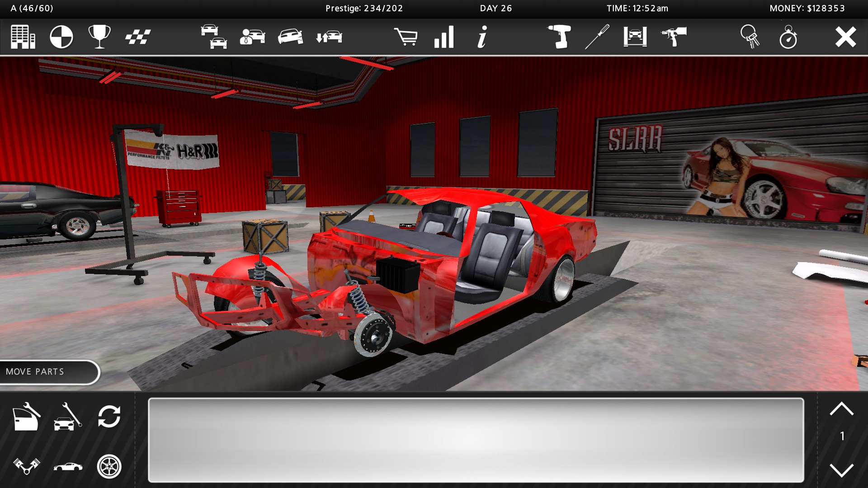Click the car keys icon
Screen dimensions: 868x488
pos(750,37)
